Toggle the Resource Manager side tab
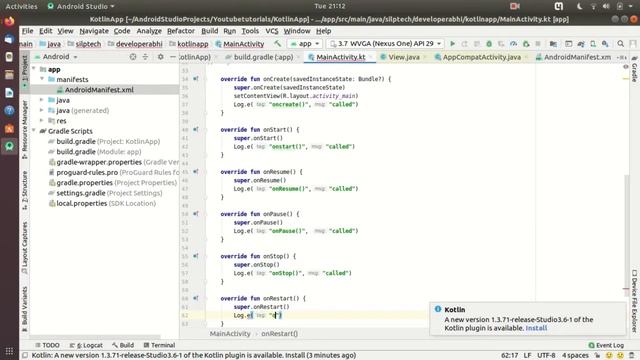This screenshot has height=360, width=640. click(x=24, y=129)
